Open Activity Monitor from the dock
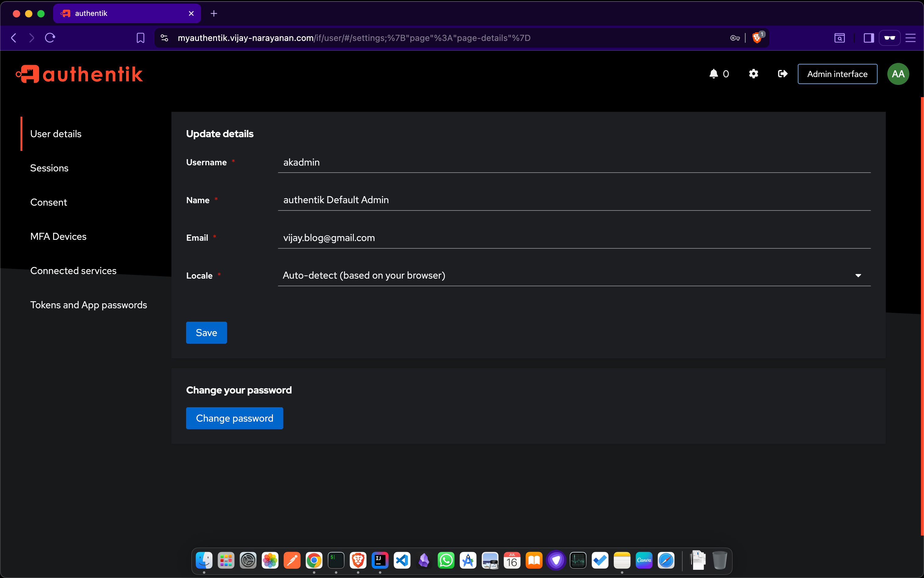Image resolution: width=924 pixels, height=578 pixels. pos(578,560)
